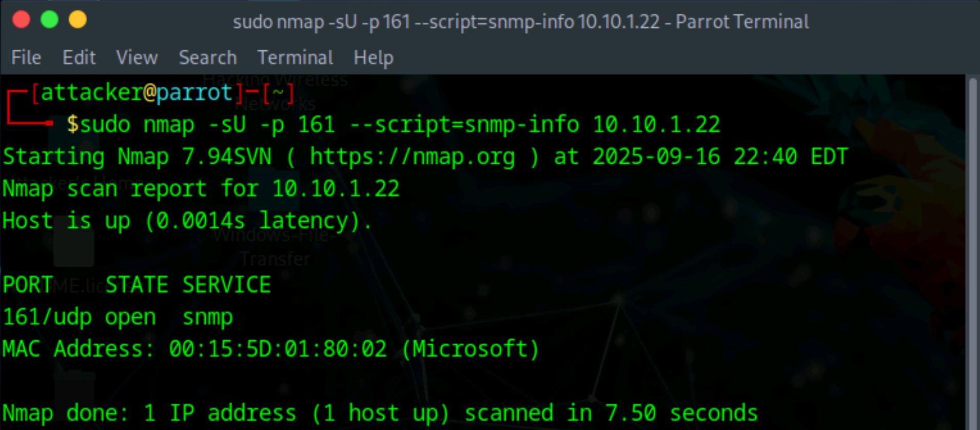Screen dimensions: 980x430
Task: Open the Help menu
Action: (x=374, y=58)
